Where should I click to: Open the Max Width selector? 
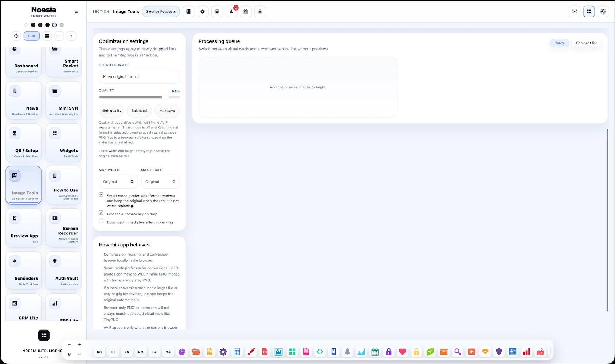tap(118, 182)
